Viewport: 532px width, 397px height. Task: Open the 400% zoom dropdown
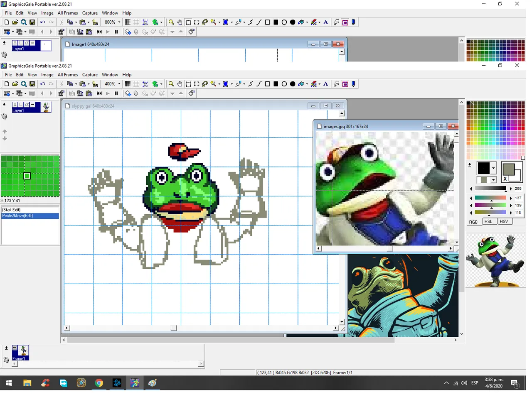point(119,84)
